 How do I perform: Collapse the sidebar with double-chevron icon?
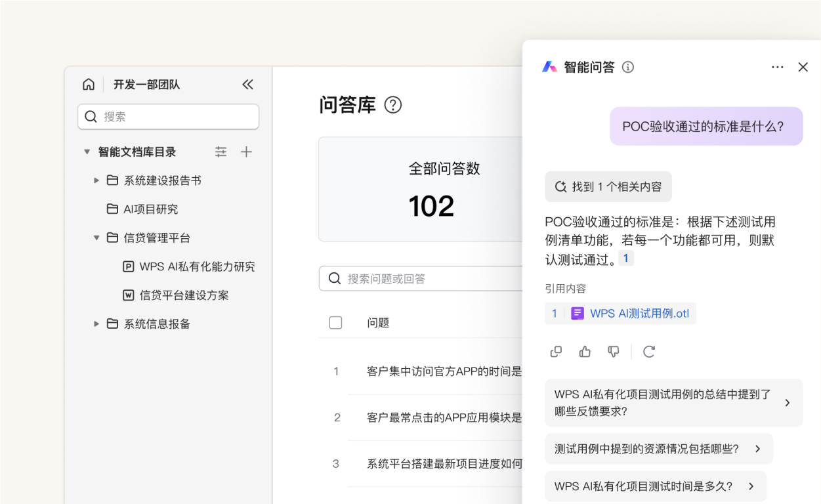[247, 84]
